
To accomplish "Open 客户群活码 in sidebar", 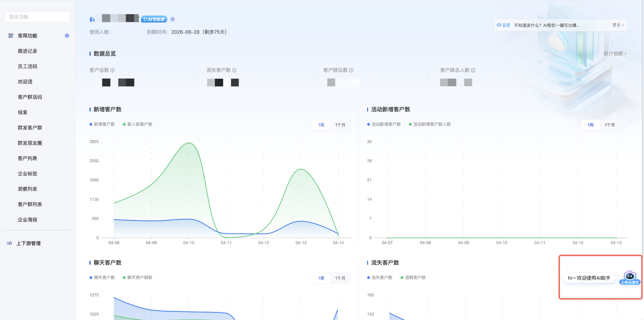I will click(x=30, y=97).
